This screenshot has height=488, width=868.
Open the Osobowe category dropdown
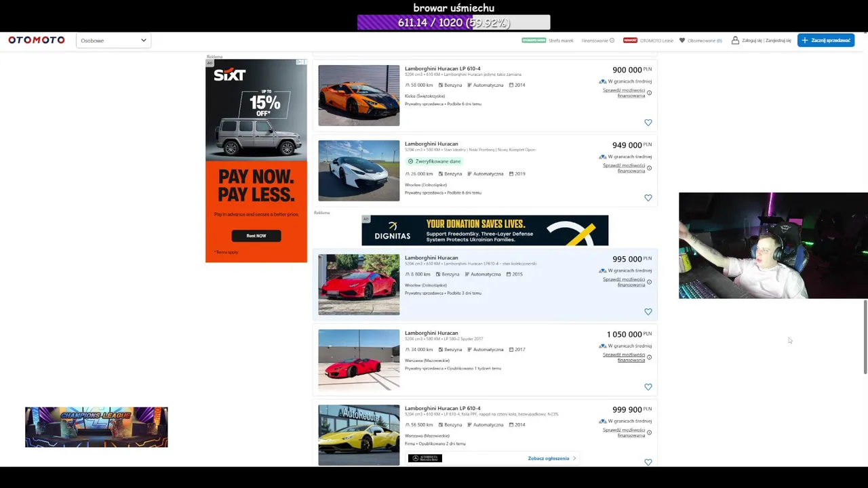(113, 41)
